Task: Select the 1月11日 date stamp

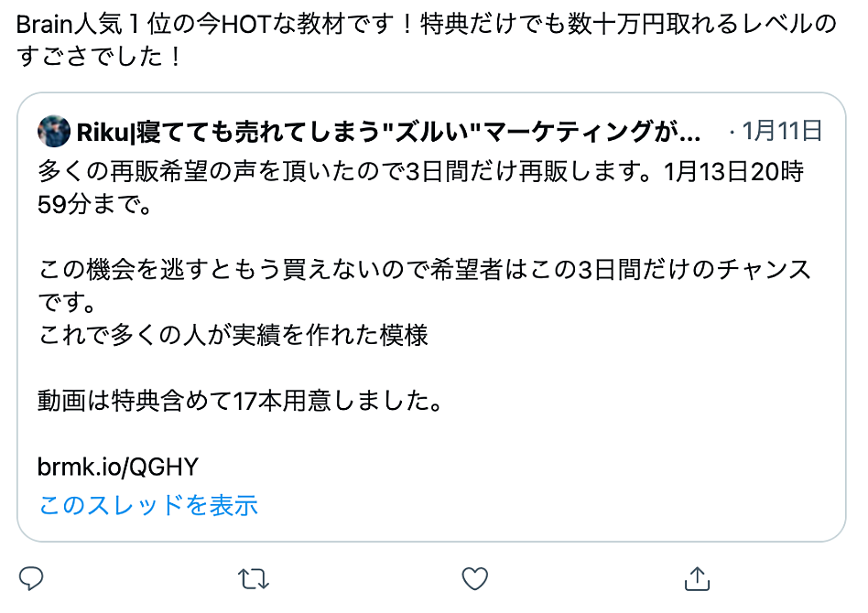Action: pos(782,131)
